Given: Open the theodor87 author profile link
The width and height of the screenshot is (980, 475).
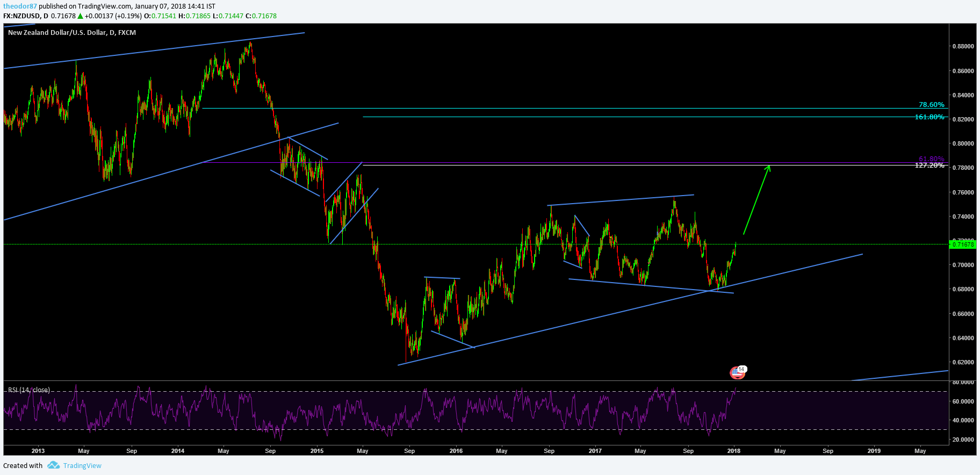Looking at the screenshot, I should (20, 6).
